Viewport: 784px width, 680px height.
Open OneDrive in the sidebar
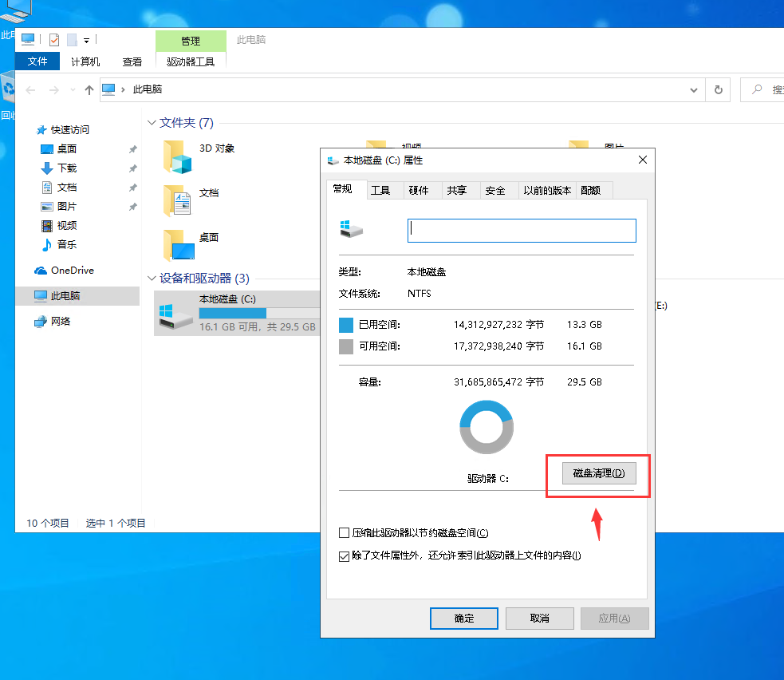[x=72, y=271]
